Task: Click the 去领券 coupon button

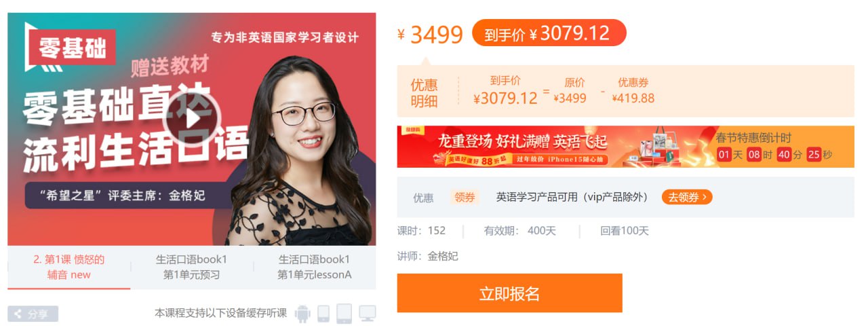Action: point(687,198)
